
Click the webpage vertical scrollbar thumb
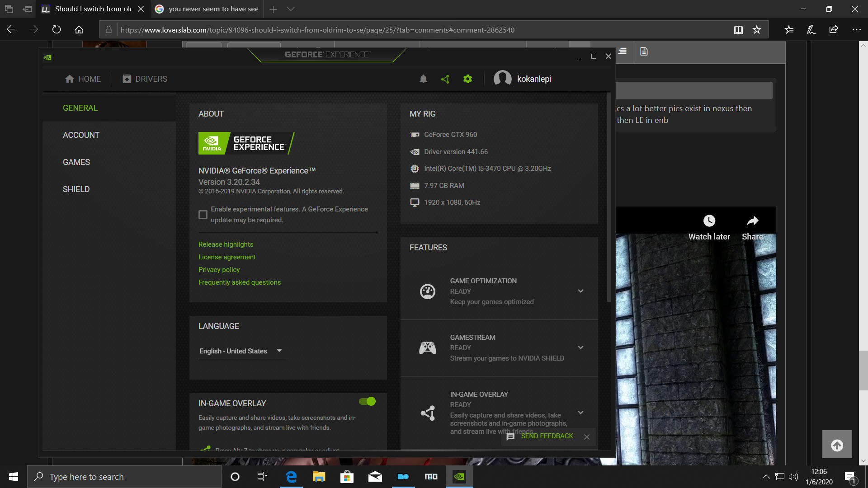click(x=863, y=370)
